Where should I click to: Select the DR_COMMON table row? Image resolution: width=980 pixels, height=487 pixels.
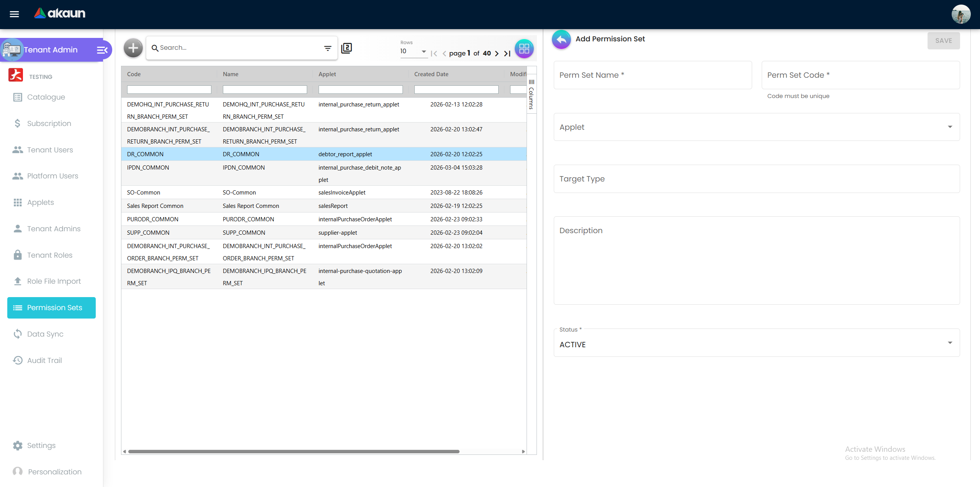point(324,154)
